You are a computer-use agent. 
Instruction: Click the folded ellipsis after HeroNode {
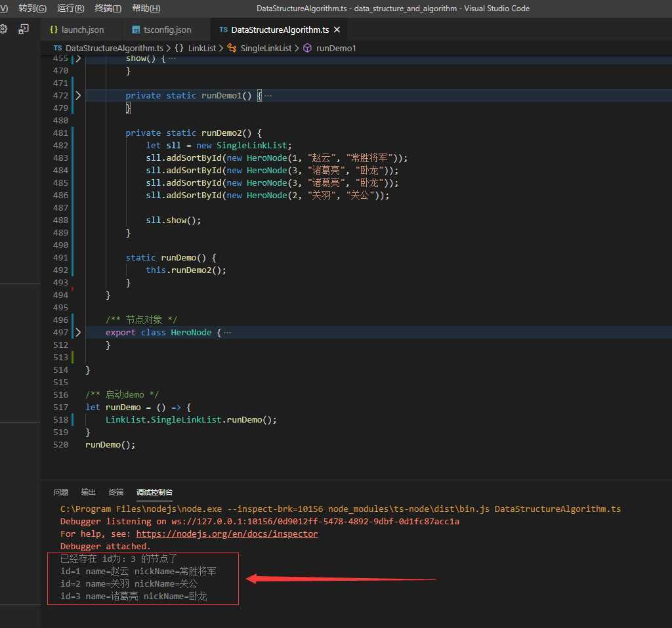[x=228, y=333]
